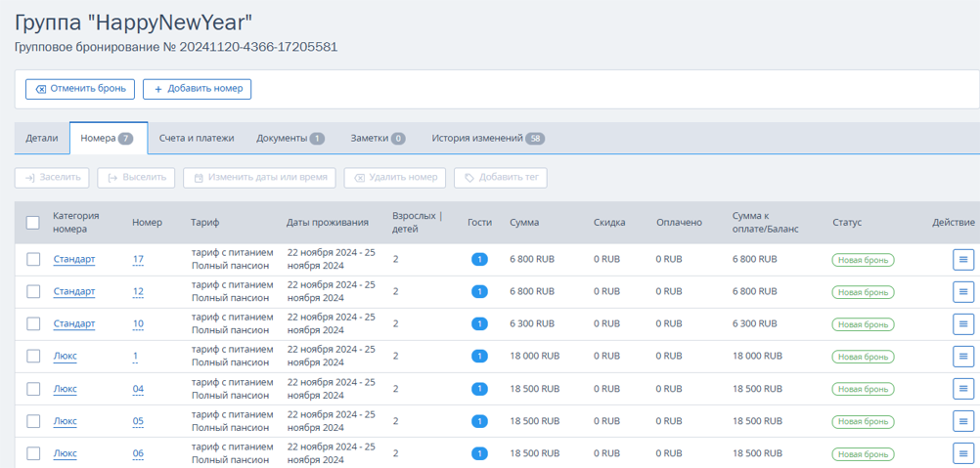Open action menu for room 17
The height and width of the screenshot is (468, 980).
[x=963, y=259]
